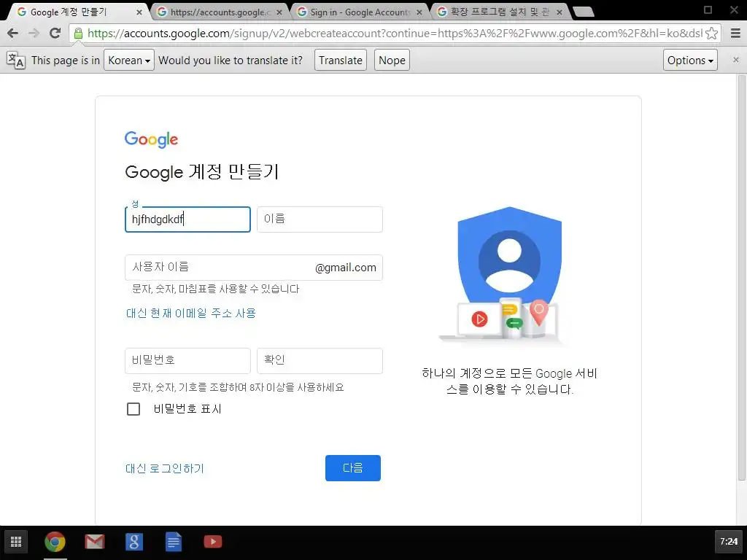Click the '사용자 이름' username field
This screenshot has height=560, width=747.
(254, 268)
